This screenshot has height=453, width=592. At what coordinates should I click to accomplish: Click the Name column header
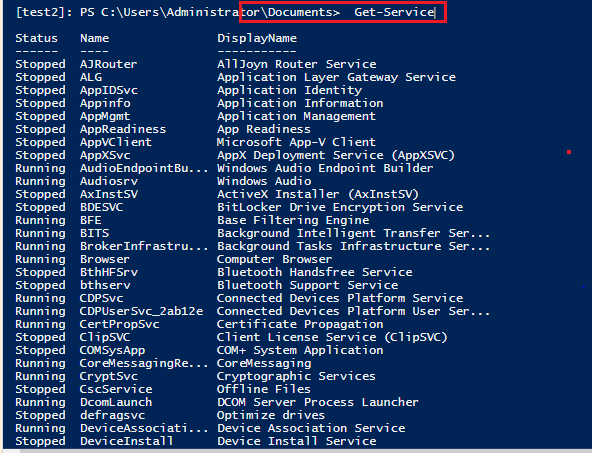point(94,38)
